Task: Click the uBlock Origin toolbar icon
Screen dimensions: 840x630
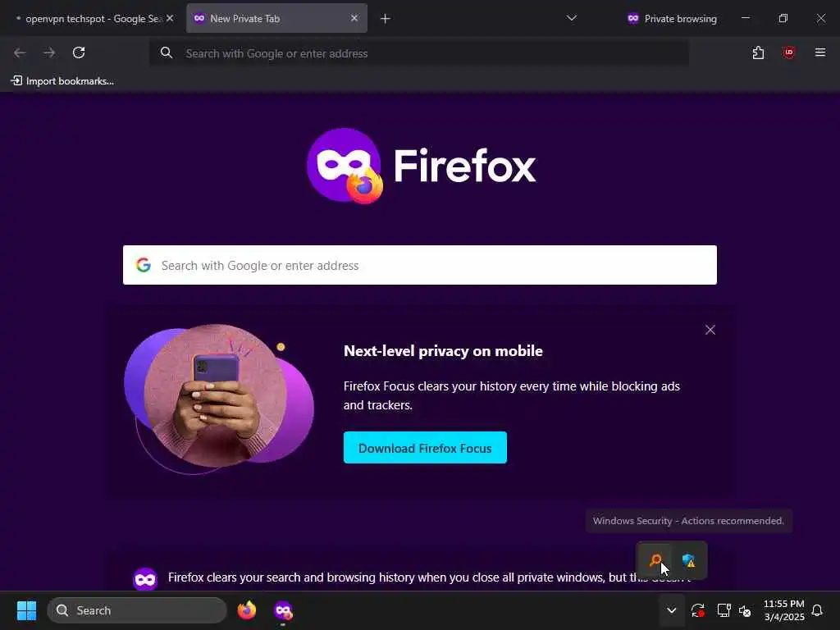Action: click(788, 52)
